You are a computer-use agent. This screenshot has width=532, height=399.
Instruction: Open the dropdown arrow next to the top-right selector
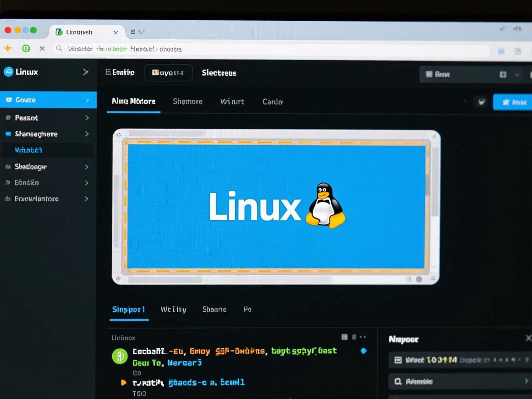517,74
